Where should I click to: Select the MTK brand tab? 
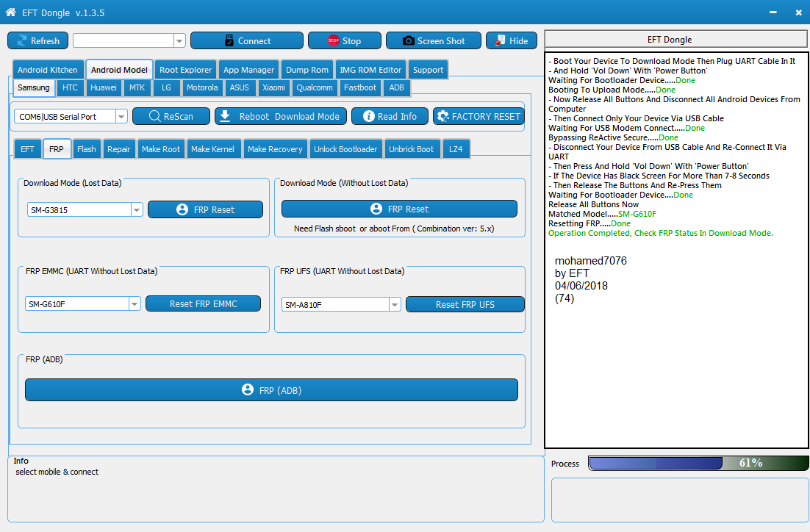[x=137, y=87]
